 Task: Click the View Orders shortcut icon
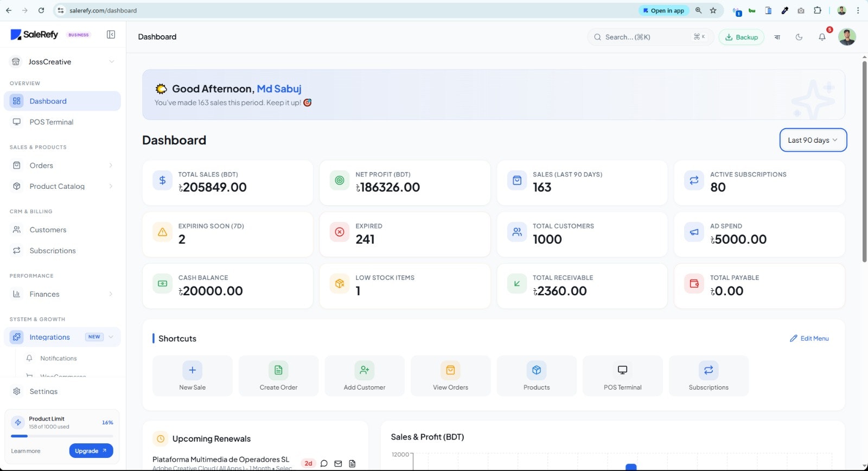[450, 370]
